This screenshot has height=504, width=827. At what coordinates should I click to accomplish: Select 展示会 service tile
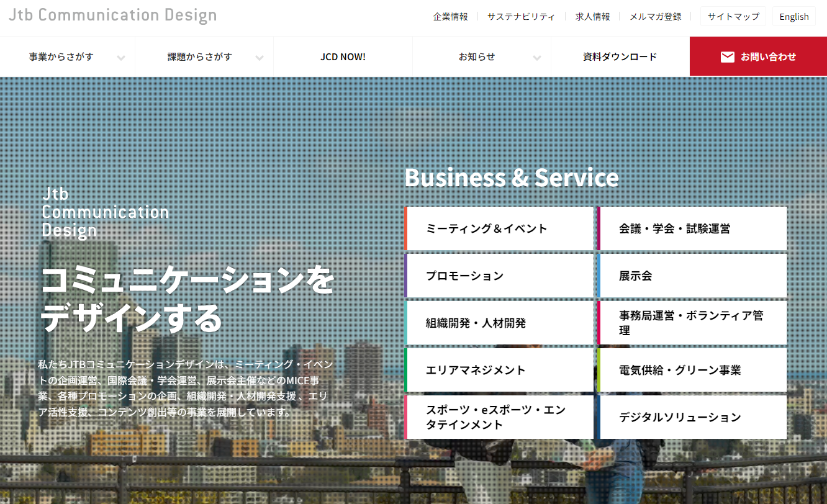(692, 276)
